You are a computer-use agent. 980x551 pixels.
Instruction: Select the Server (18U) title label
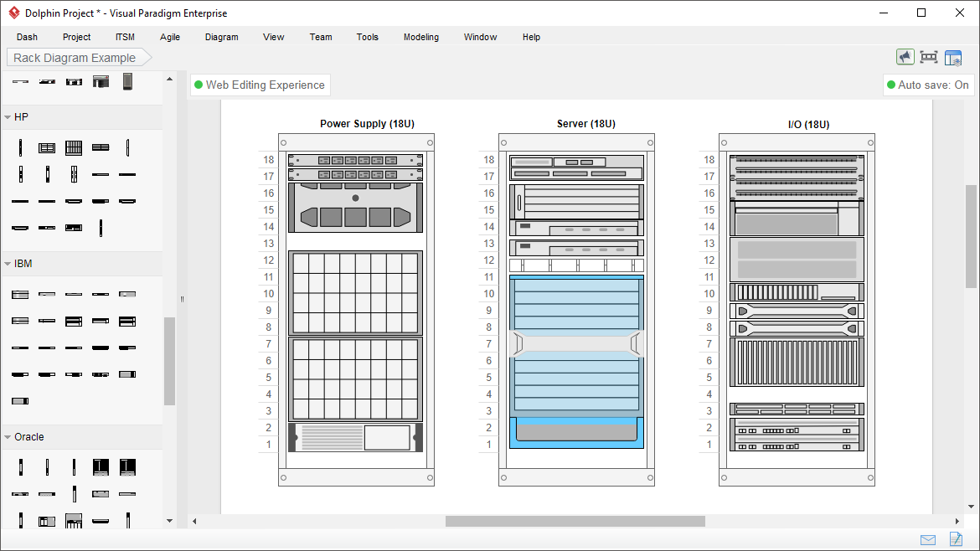click(x=586, y=124)
